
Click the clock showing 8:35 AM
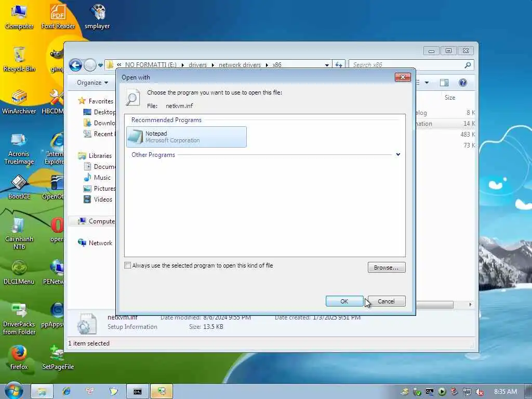(x=505, y=392)
